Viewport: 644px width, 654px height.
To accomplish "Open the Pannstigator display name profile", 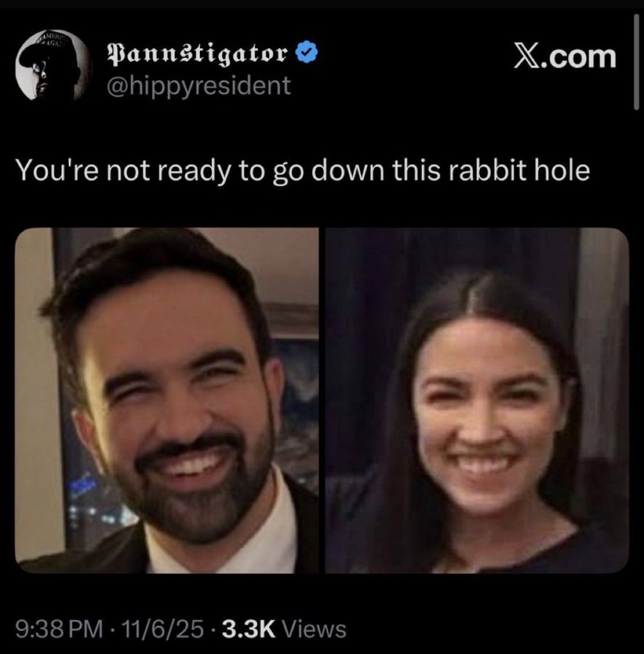I will [198, 54].
